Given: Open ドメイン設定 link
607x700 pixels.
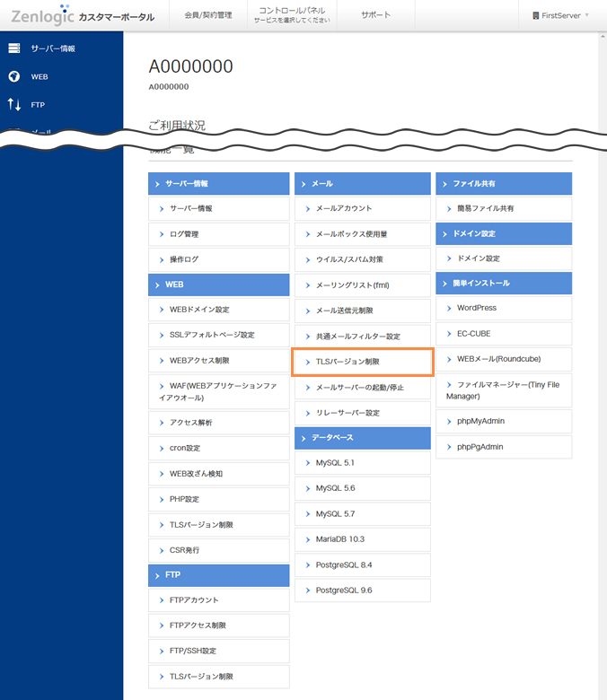Looking at the screenshot, I should coord(504,258).
